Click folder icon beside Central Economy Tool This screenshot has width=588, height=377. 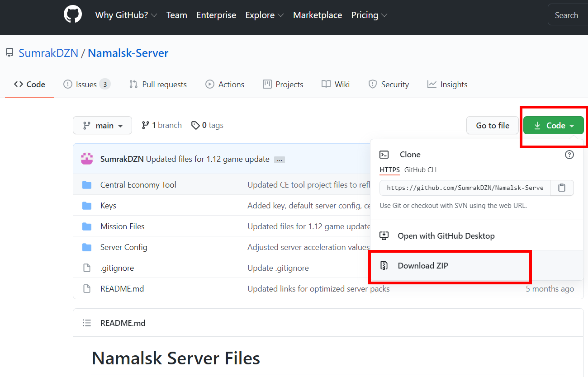click(87, 184)
